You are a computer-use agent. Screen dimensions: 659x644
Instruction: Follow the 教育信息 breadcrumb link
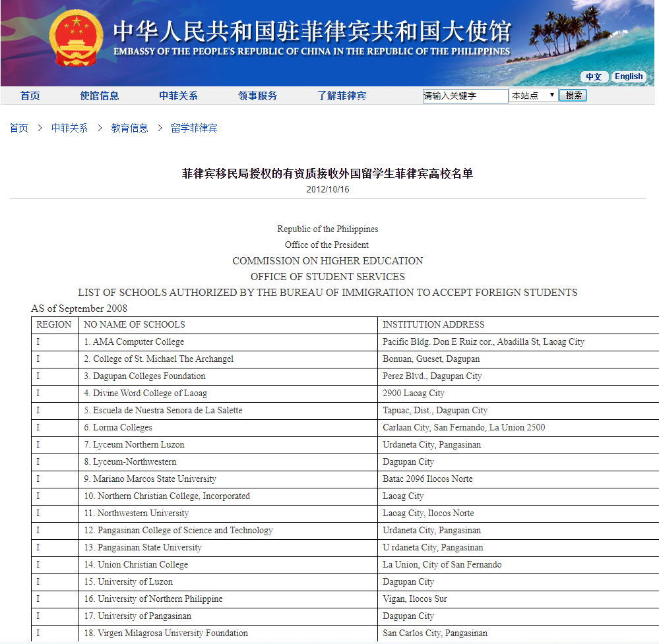click(129, 128)
